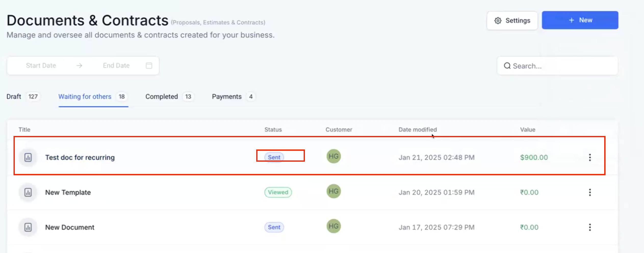Open the New Template title
644x253 pixels.
point(68,192)
